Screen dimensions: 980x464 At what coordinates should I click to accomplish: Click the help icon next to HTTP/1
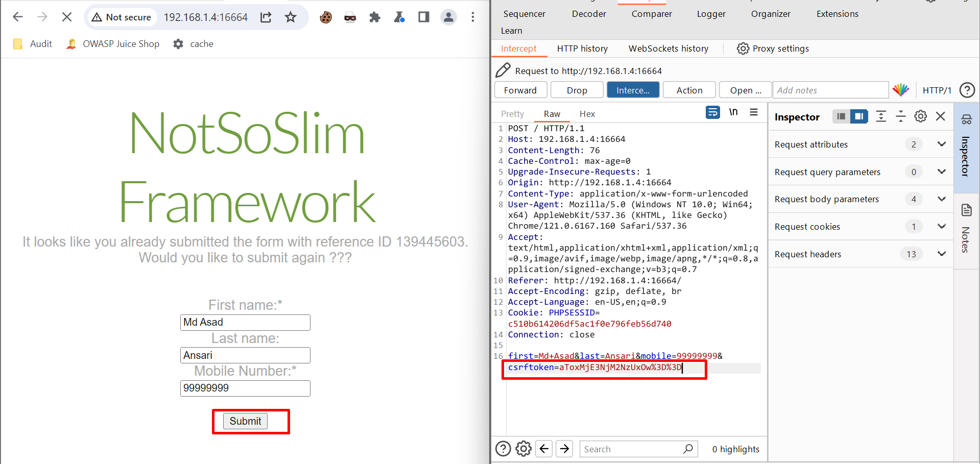(967, 90)
